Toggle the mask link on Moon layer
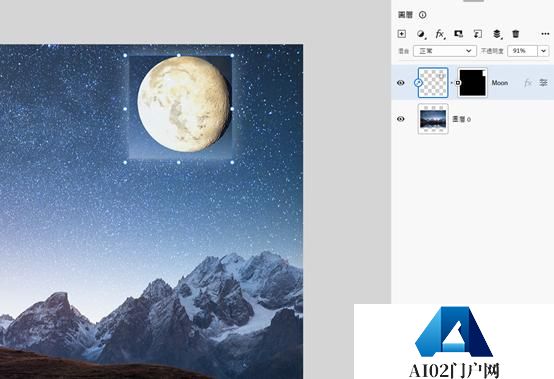The image size is (554, 379). [458, 83]
